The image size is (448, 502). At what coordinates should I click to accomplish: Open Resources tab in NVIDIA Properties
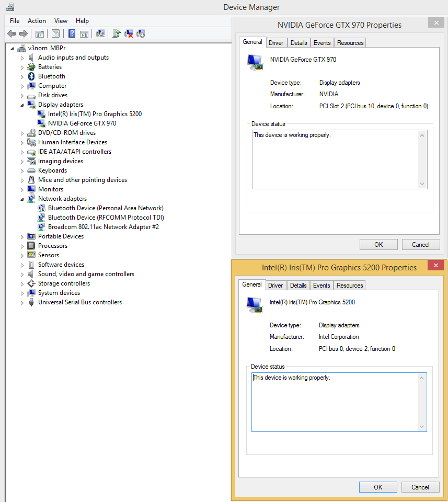[x=350, y=43]
